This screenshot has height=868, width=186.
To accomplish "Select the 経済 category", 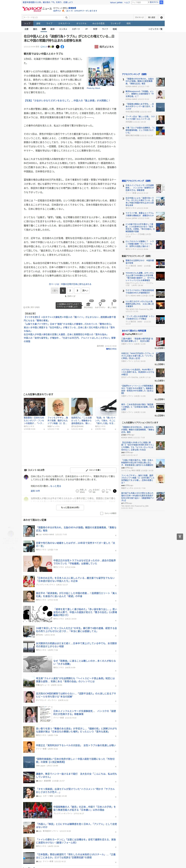I will pyautogui.click(x=52, y=29).
